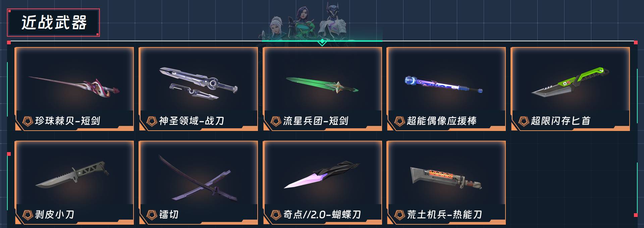Click the currency icon beside 荒土机兵-热能刀
The width and height of the screenshot is (644, 228).
399,215
